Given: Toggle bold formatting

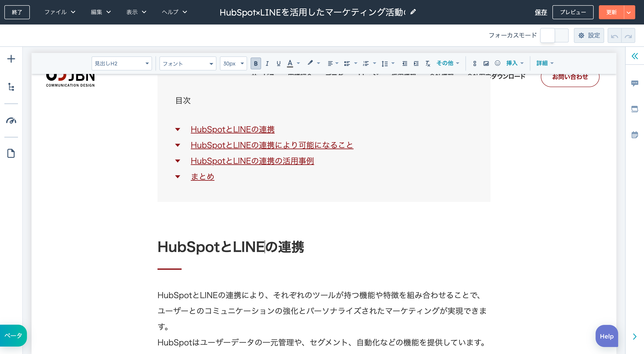Looking at the screenshot, I should tap(255, 63).
